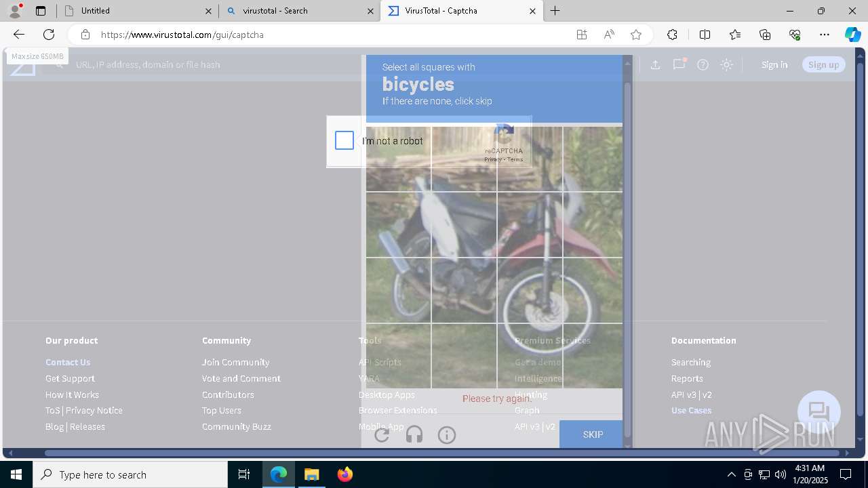Open Vote and Comment link
The height and width of the screenshot is (488, 868).
[241, 378]
